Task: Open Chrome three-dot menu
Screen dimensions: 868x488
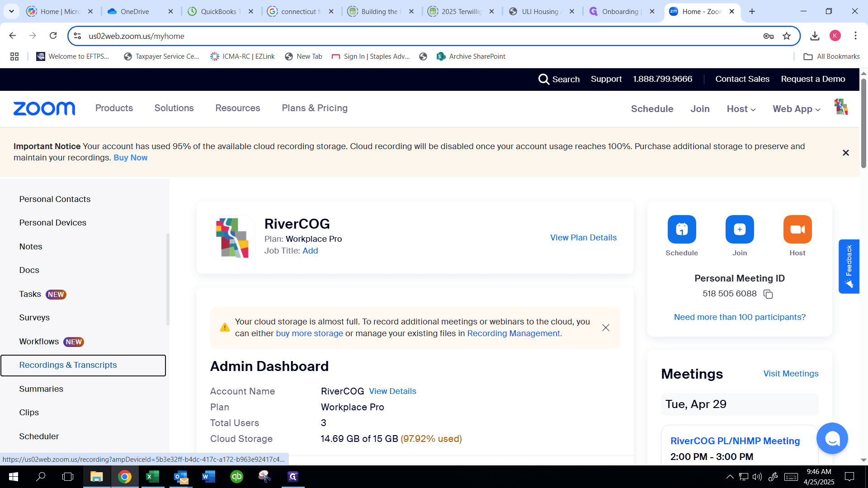Action: pos(855,36)
